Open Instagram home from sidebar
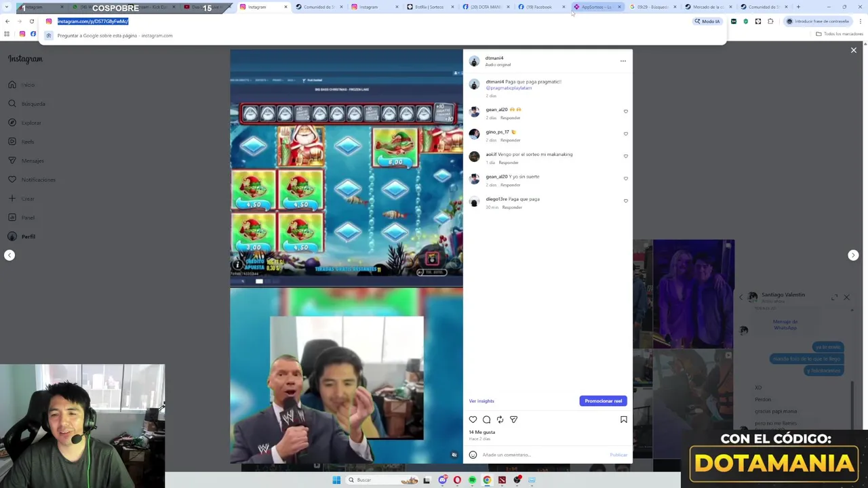 21,85
